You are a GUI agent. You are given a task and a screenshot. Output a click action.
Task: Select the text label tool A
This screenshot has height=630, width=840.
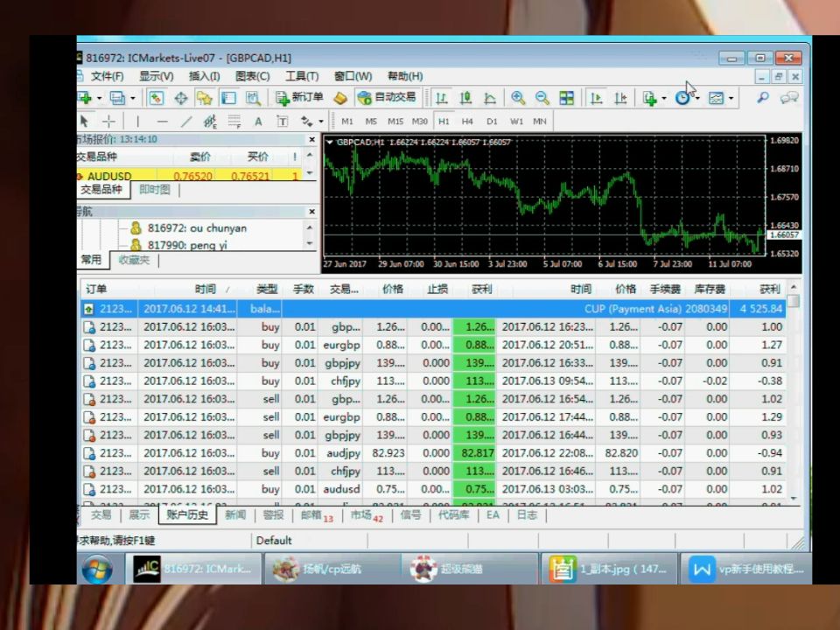[x=258, y=122]
